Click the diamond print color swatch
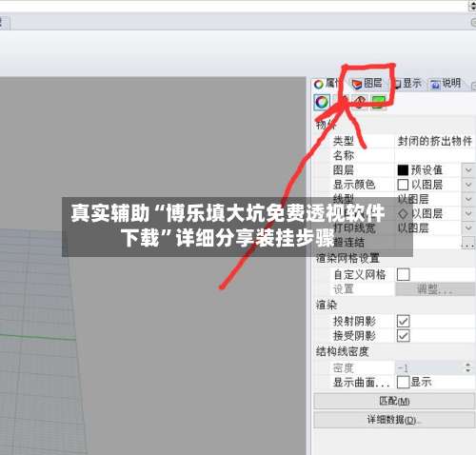The height and width of the screenshot is (455, 476). click(403, 213)
